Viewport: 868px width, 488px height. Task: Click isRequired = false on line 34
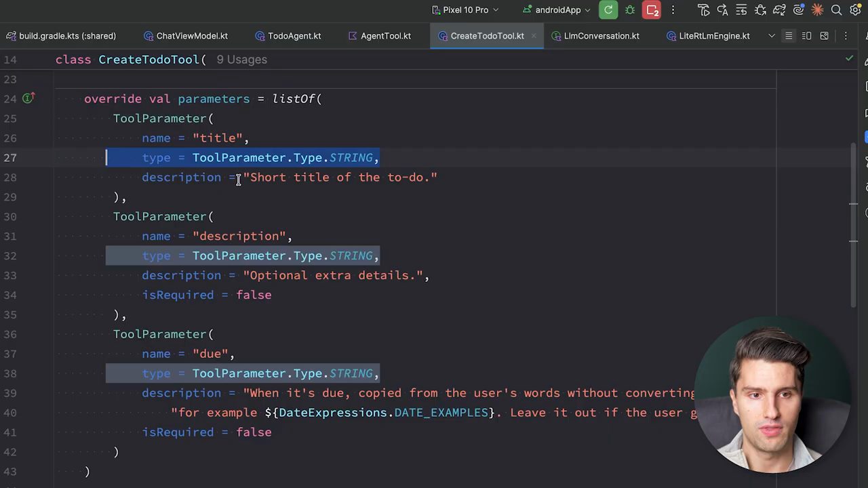tap(207, 296)
